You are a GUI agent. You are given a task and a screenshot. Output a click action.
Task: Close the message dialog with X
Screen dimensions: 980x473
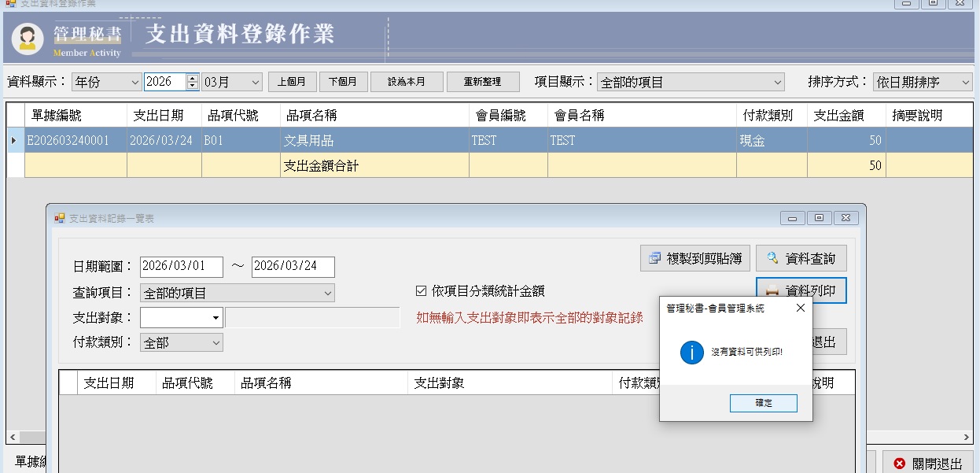(800, 309)
